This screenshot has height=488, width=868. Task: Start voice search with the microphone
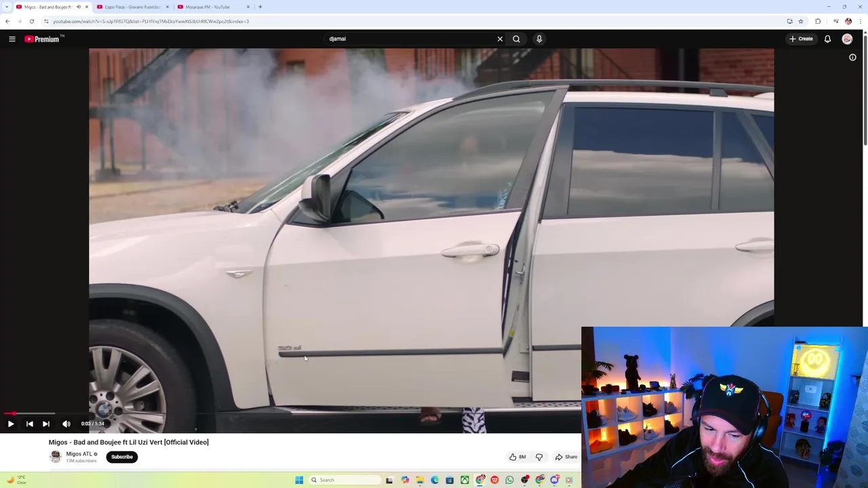coord(539,39)
